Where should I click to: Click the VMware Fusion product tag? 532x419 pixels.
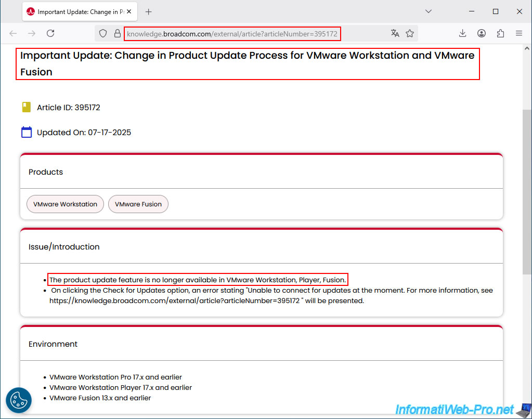pos(138,204)
